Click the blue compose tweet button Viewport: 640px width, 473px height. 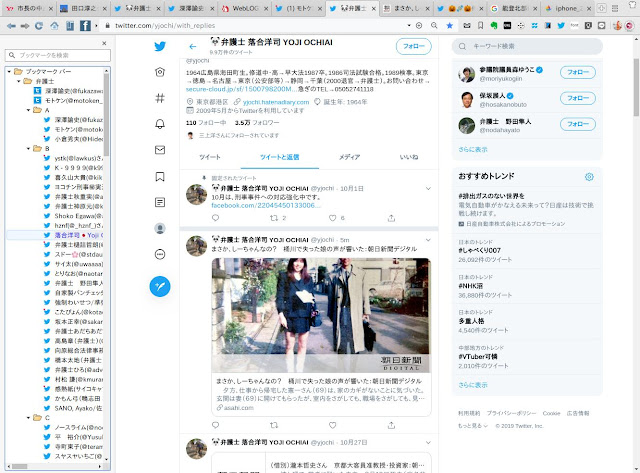point(160,286)
